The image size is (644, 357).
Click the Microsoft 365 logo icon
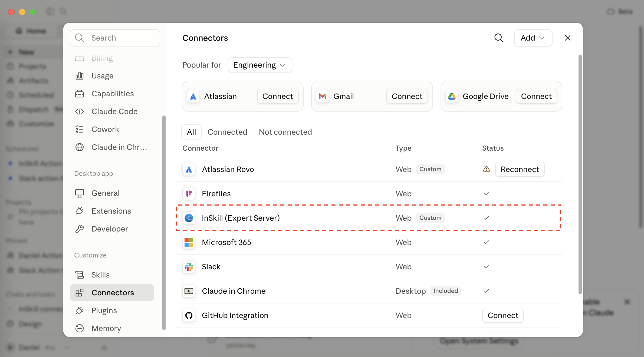click(189, 242)
